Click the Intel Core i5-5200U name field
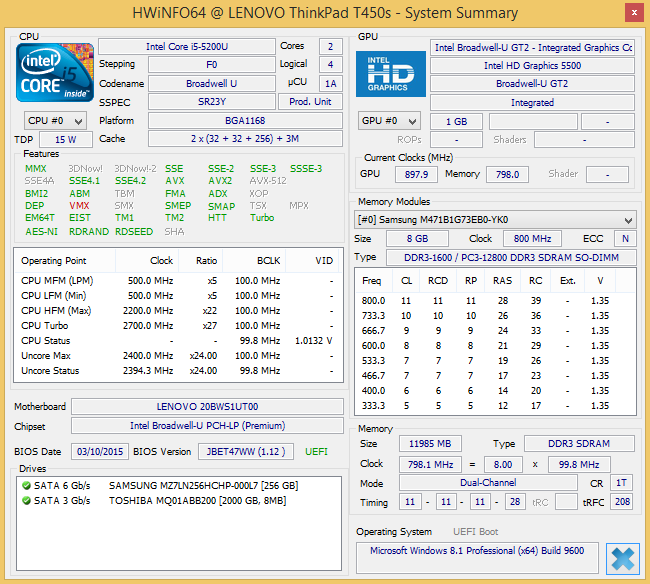 187,46
